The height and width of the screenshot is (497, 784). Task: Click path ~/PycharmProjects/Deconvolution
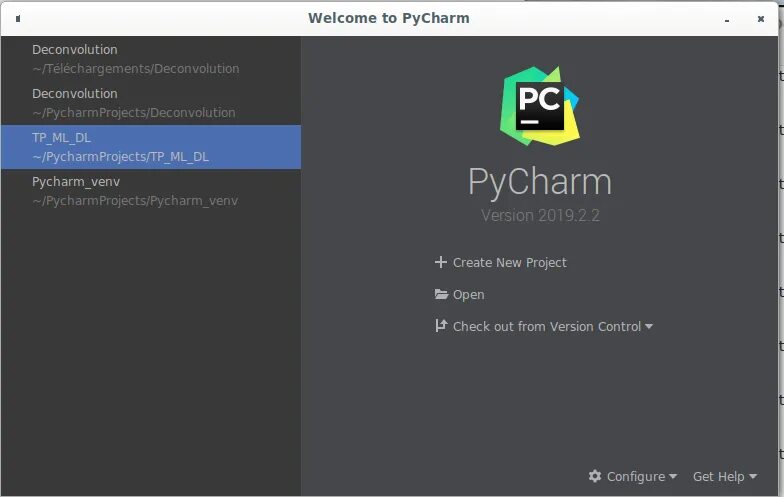134,112
